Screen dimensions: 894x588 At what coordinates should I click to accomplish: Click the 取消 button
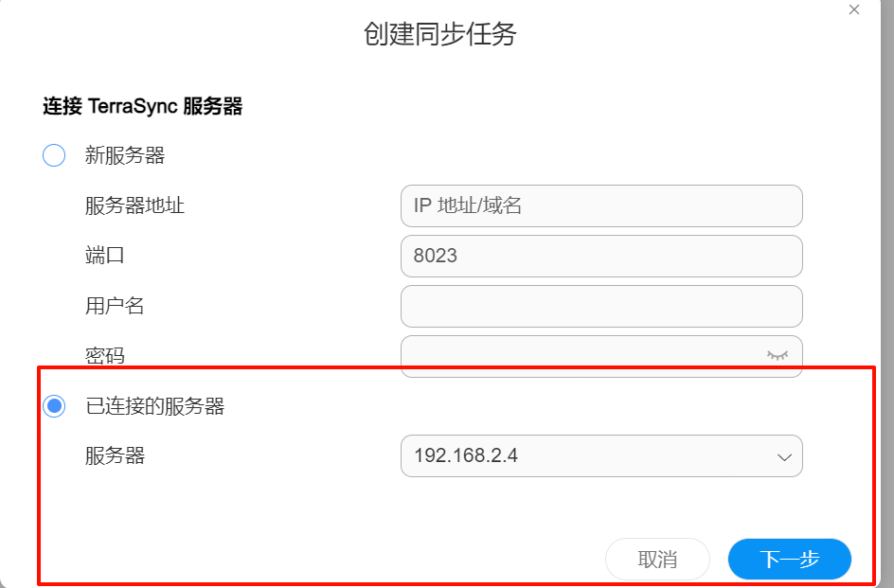coord(657,559)
